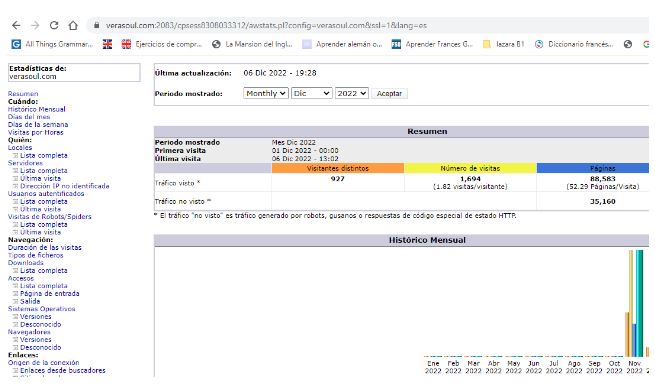Open Sistemas Operativos link
Image resolution: width=655 pixels, height=388 pixels.
click(x=41, y=309)
